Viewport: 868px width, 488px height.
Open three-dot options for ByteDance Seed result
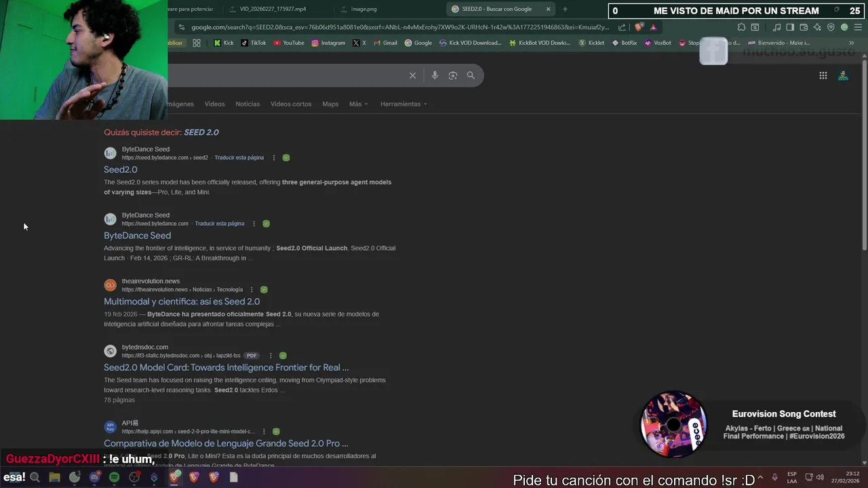coord(254,224)
